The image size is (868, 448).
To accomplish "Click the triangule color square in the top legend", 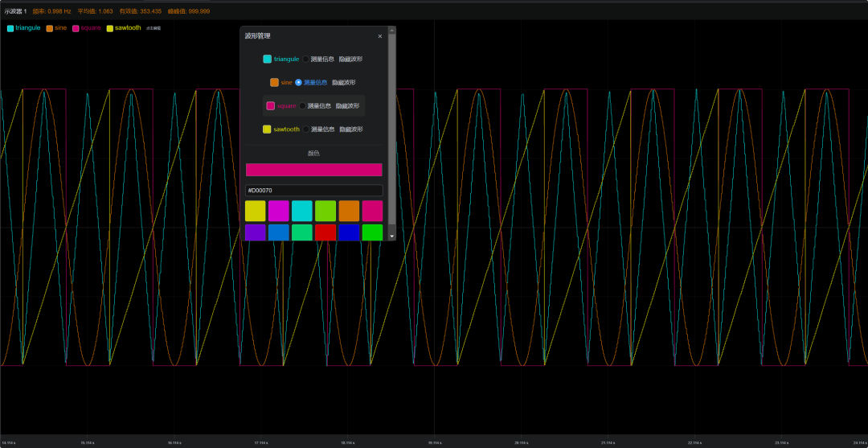I will click(x=10, y=28).
